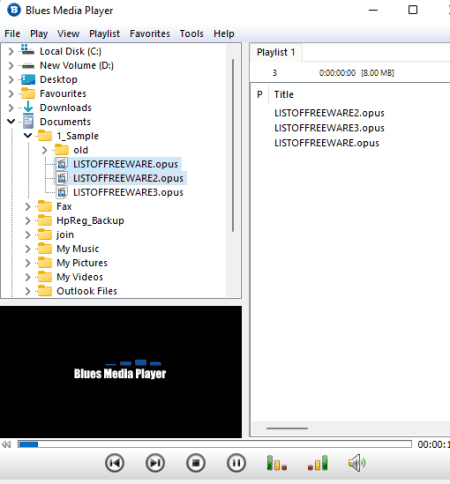Click the folder tree vertical scrollbar
The height and width of the screenshot is (484, 450).
click(233, 145)
